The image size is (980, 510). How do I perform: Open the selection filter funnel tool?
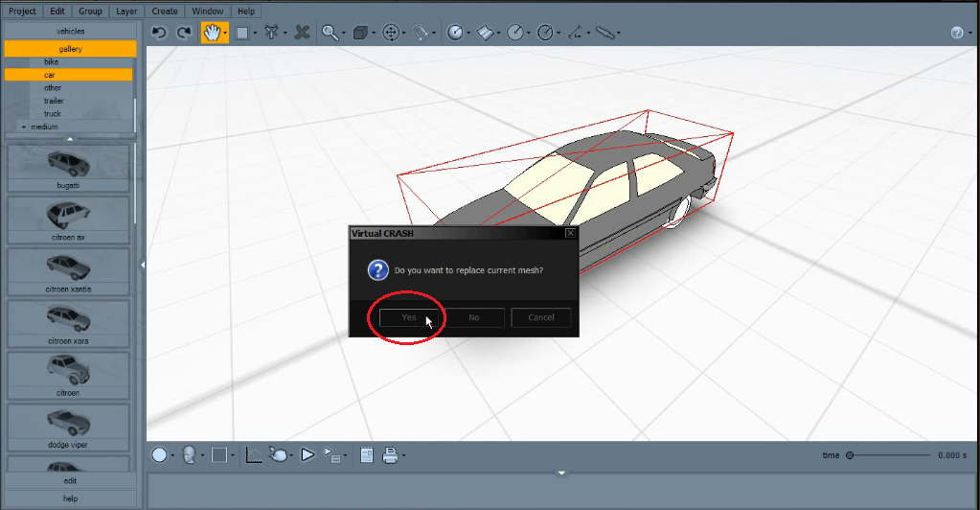(x=271, y=33)
